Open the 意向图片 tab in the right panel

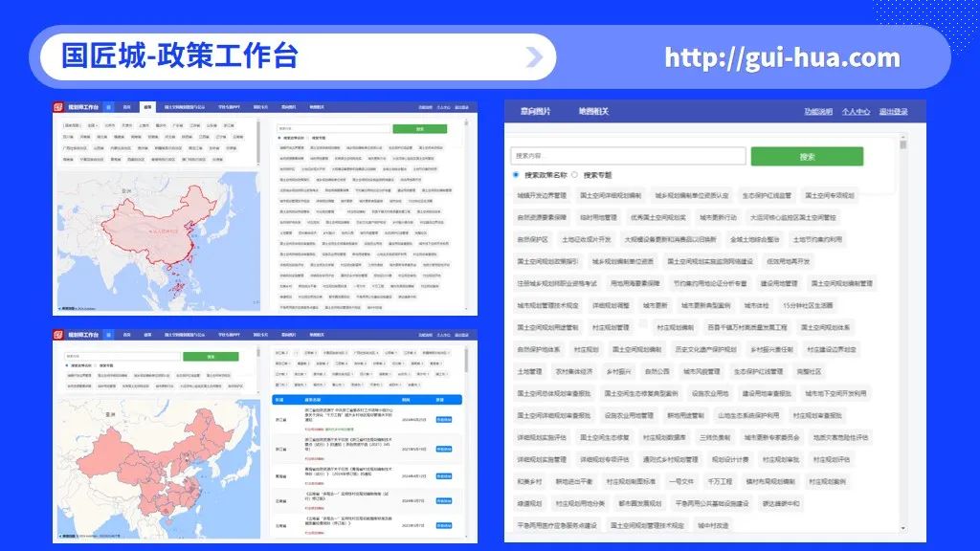(x=536, y=111)
